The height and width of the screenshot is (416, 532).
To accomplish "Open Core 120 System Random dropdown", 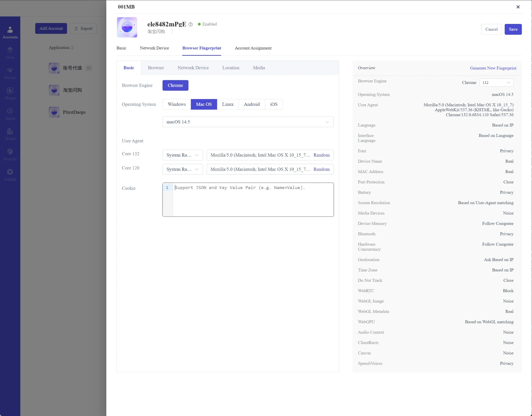I will [x=183, y=169].
